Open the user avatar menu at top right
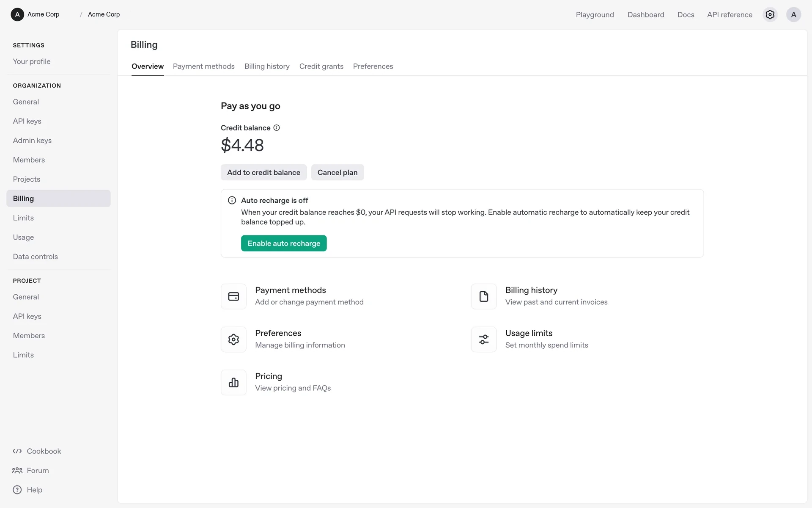The width and height of the screenshot is (812, 508). click(x=793, y=14)
